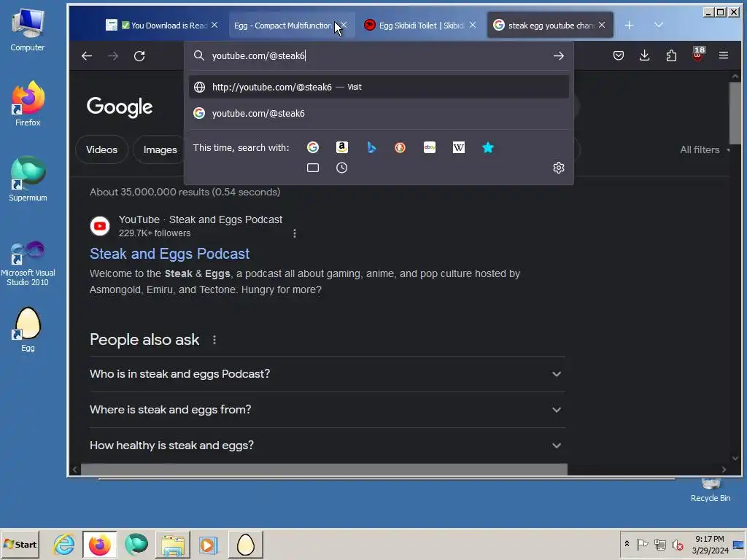747x560 pixels.
Task: Close the 'Egg Skibidi Toilet' tab
Action: (x=473, y=26)
